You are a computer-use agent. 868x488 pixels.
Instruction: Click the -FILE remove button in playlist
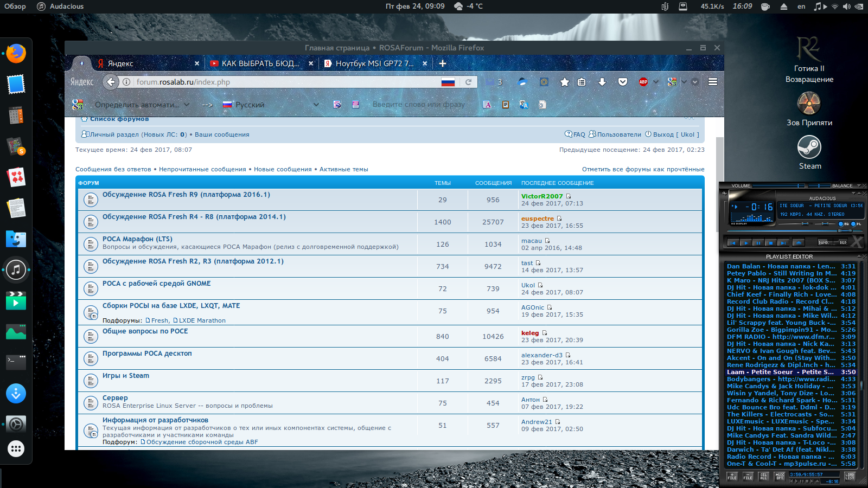point(748,477)
